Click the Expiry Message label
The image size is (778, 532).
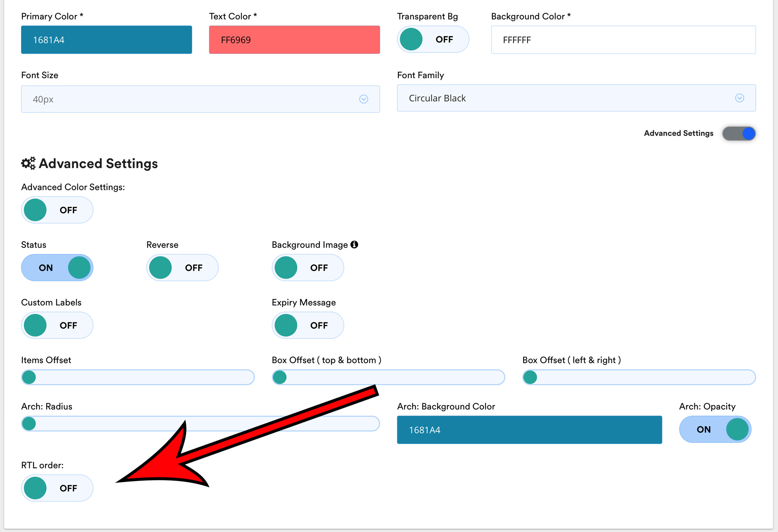click(x=304, y=303)
